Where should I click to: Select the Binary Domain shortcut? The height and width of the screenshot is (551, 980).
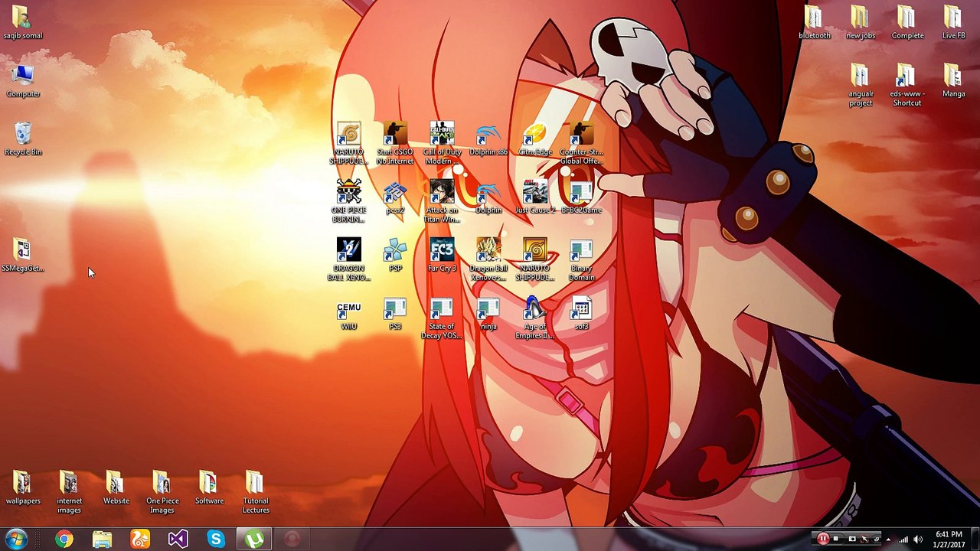coord(581,260)
